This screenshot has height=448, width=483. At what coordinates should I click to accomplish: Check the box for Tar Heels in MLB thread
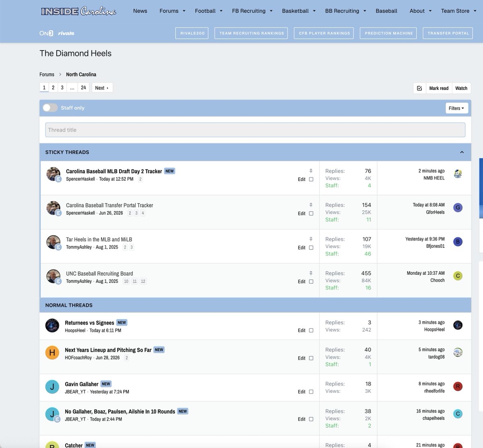tap(311, 247)
